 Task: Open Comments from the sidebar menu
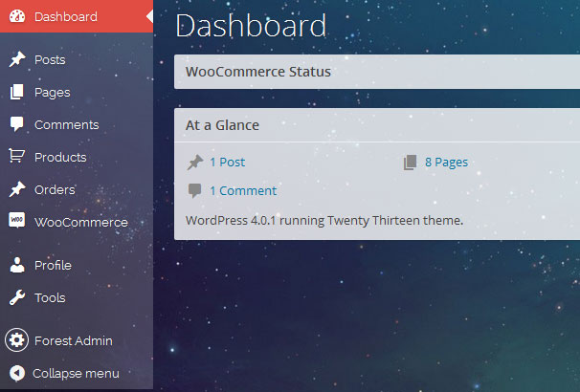click(67, 125)
